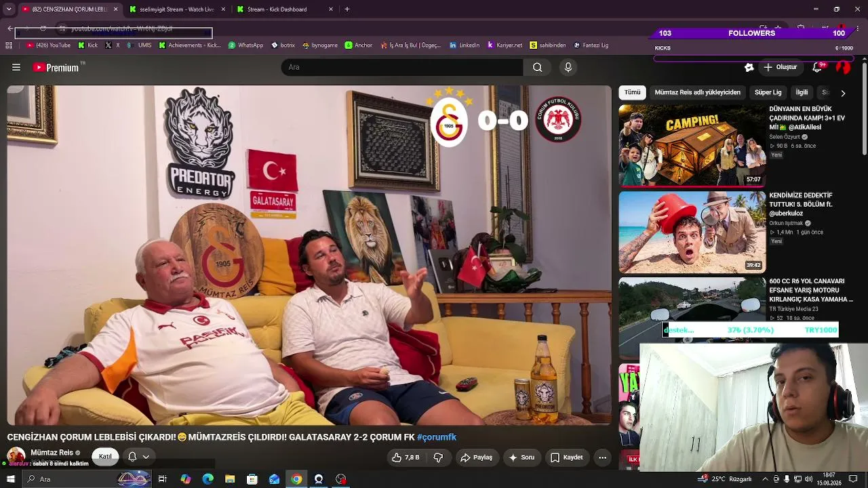Image resolution: width=868 pixels, height=488 pixels.
Task: Open a new Chrome tab
Action: pos(347,9)
